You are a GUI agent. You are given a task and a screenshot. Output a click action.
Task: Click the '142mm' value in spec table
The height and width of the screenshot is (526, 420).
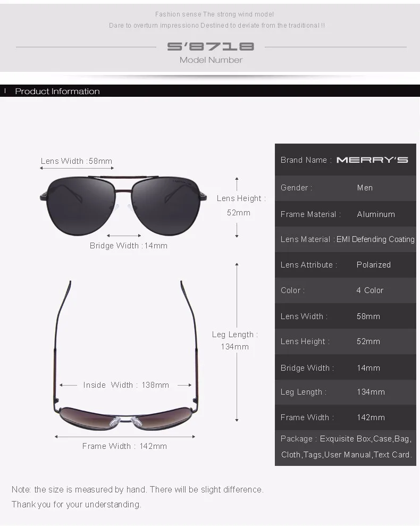[371, 418]
